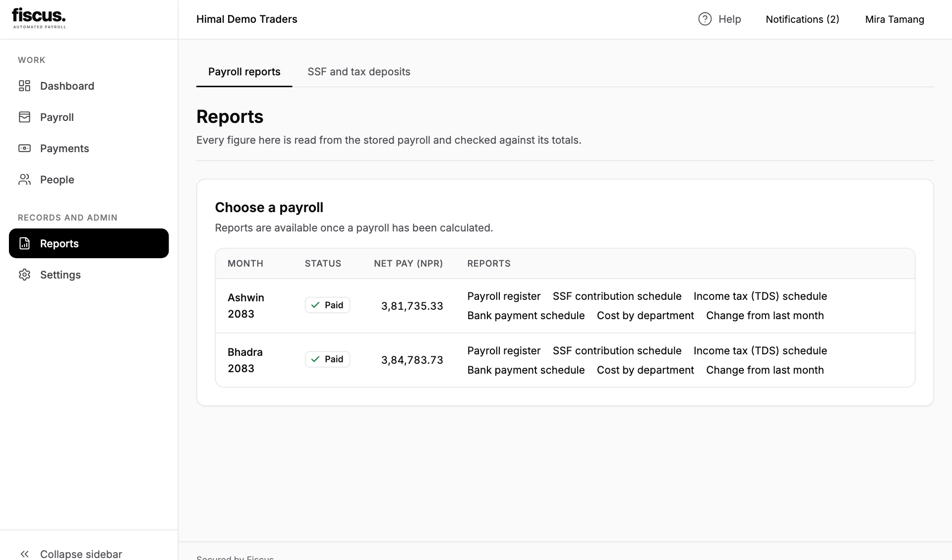This screenshot has height=560, width=952.
Task: Click the Himal Demo Traders company name
Action: (x=246, y=19)
